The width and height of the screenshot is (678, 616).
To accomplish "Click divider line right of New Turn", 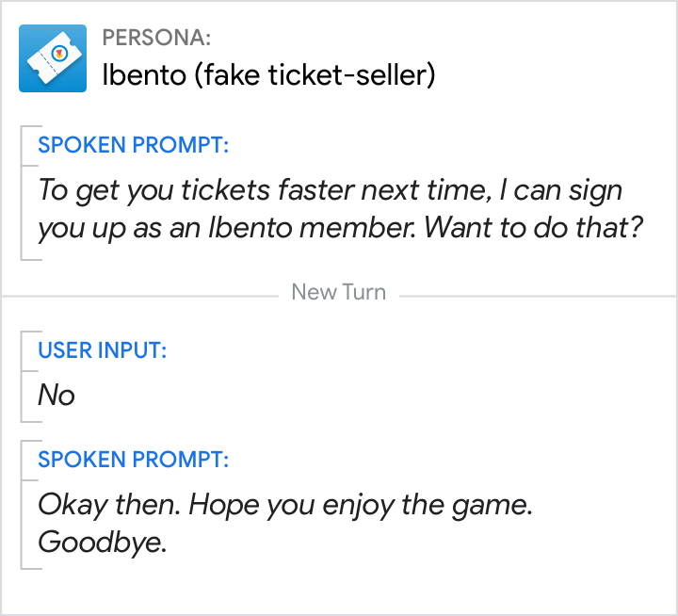I will (x=537, y=296).
